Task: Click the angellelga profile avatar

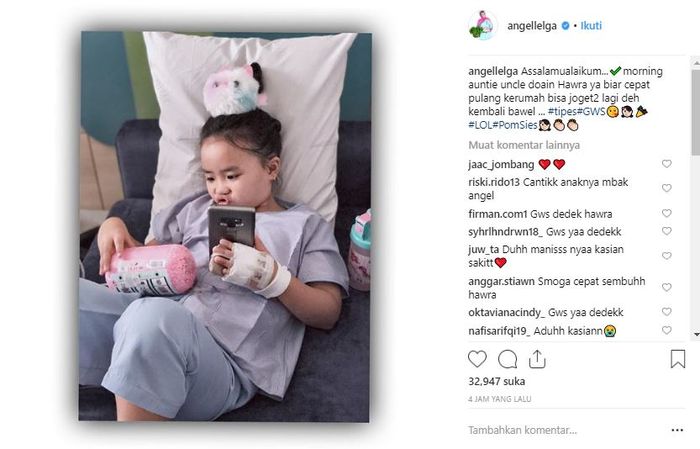Action: tap(483, 25)
